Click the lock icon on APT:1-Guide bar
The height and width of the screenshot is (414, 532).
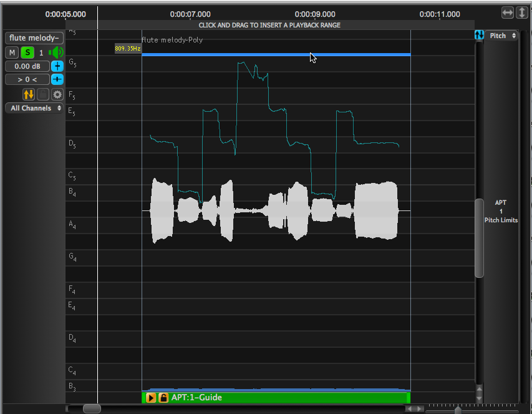[163, 398]
